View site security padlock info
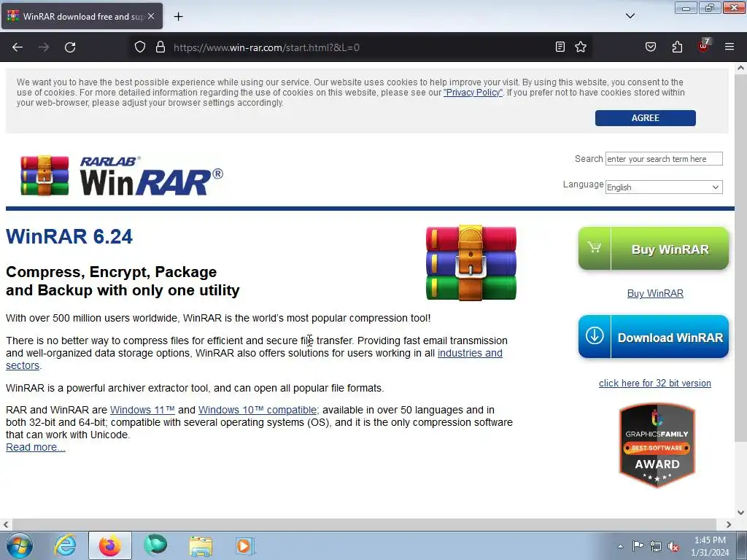The image size is (747, 560). (160, 47)
